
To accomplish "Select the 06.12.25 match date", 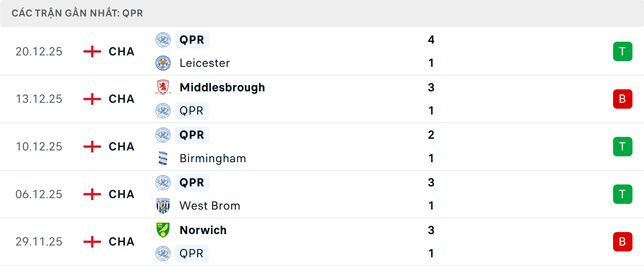I will (x=39, y=194).
